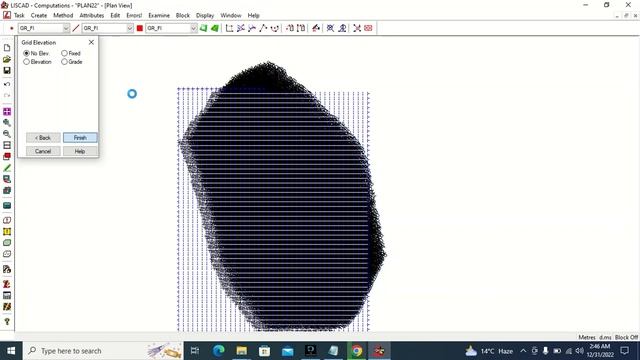Open File Explorer from the taskbar
Screen dimensions: 640x360
point(242,351)
